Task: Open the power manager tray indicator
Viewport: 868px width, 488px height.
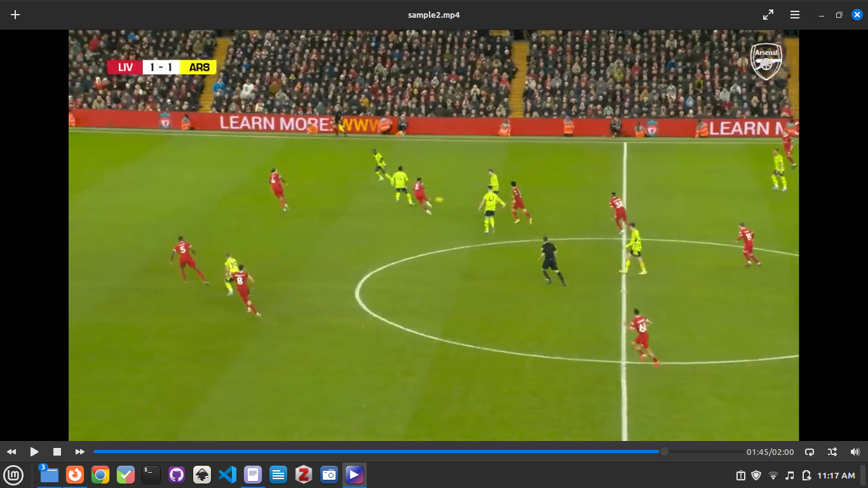Action: point(806,475)
